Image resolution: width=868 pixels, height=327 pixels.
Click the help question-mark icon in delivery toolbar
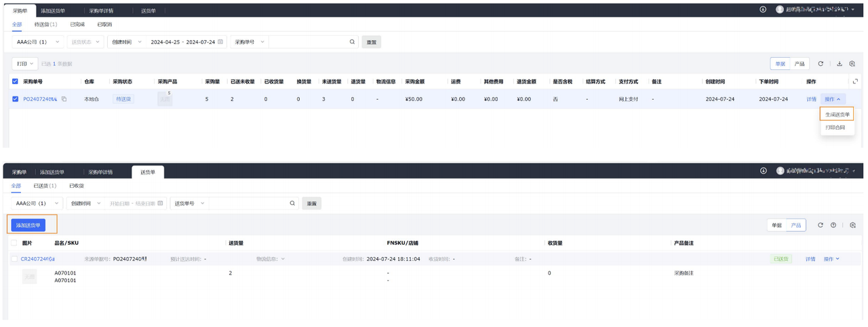click(833, 225)
